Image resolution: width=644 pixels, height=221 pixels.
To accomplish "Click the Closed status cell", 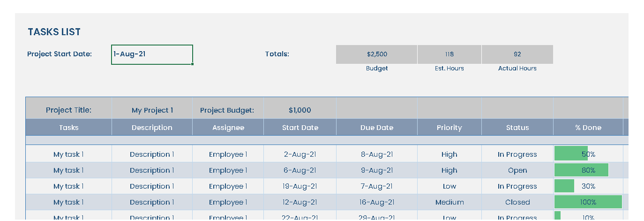I will pyautogui.click(x=517, y=202).
